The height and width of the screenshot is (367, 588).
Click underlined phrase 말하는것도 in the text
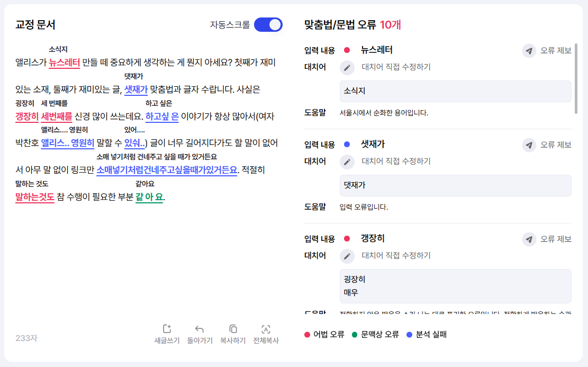click(x=35, y=198)
